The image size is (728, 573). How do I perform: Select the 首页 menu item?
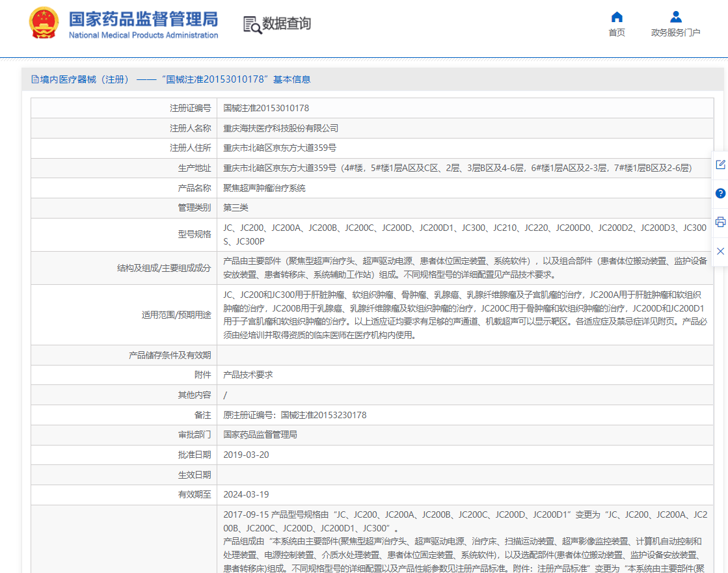[616, 31]
